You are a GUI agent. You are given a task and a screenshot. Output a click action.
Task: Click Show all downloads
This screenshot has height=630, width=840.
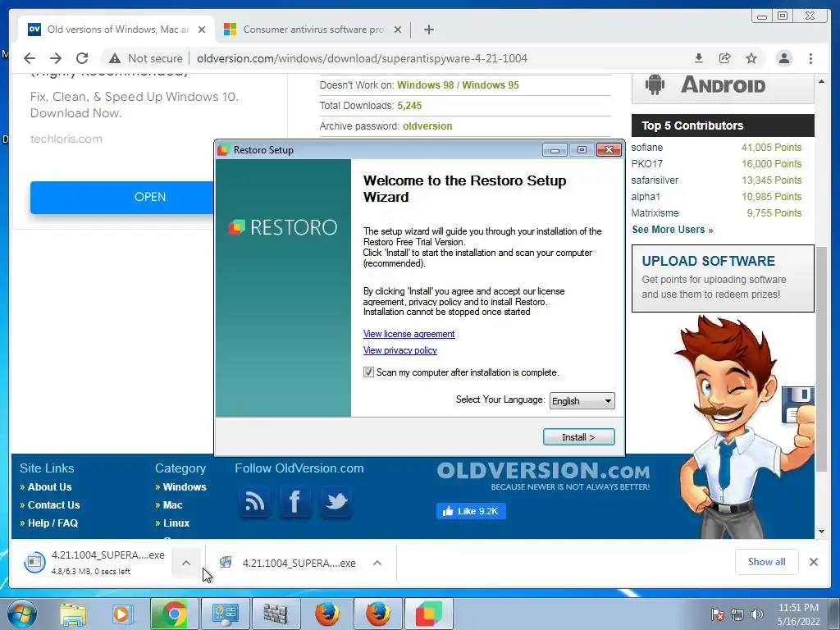click(x=767, y=562)
